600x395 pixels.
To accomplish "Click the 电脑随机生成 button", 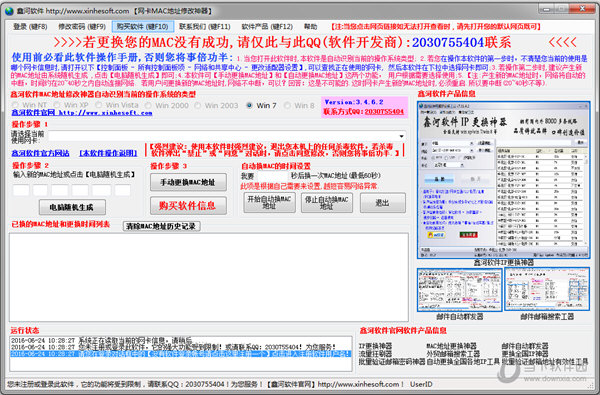I will coord(72,207).
